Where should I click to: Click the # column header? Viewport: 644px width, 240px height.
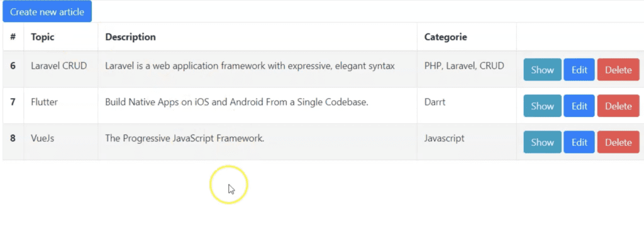tap(13, 37)
